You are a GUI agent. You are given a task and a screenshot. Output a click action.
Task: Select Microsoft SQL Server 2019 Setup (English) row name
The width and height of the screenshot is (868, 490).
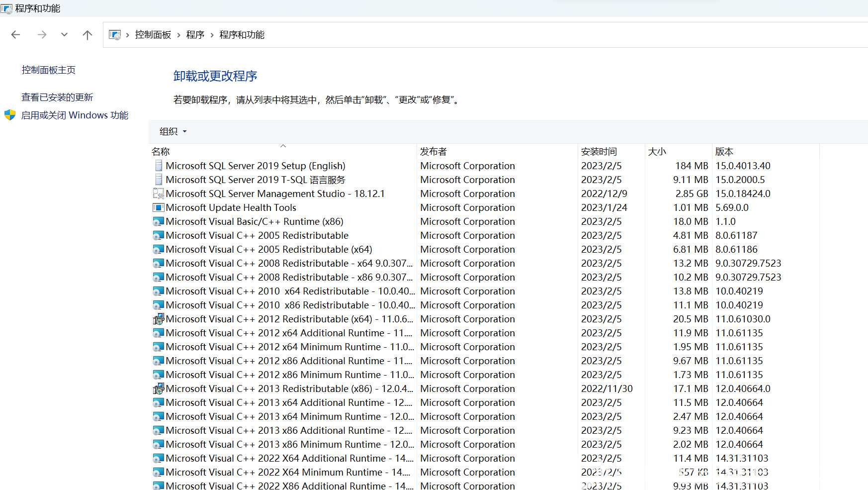[x=256, y=166]
